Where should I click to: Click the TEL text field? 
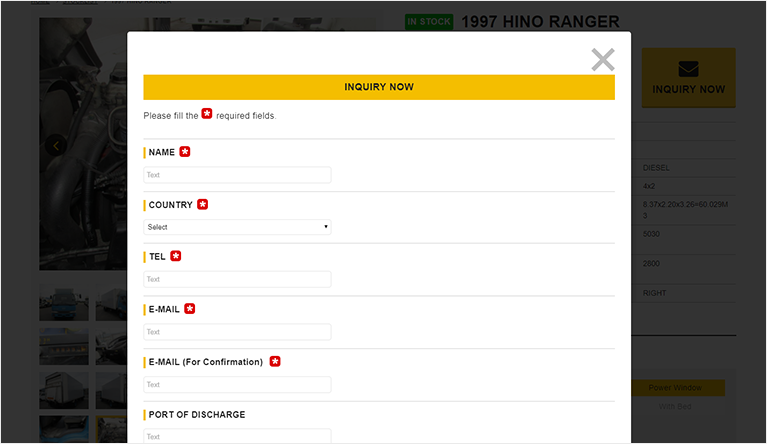(237, 279)
